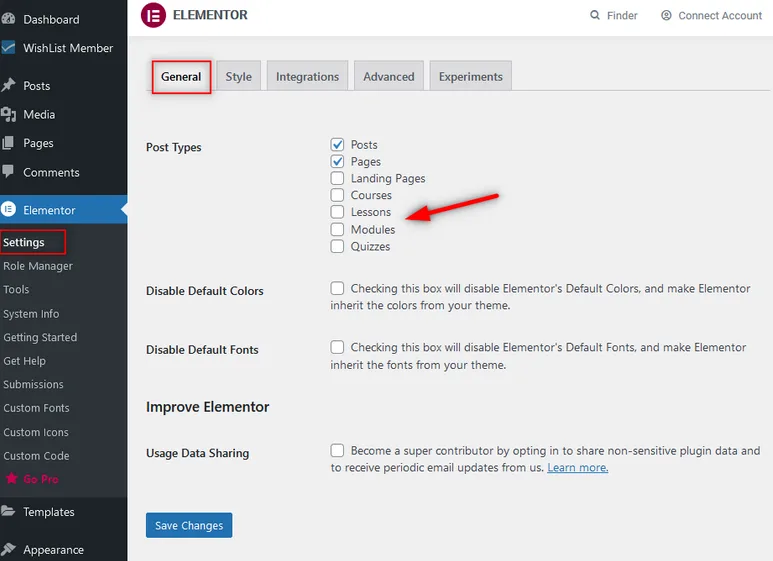Click the Go Pro link
This screenshot has height=561, width=773.
pyautogui.click(x=40, y=479)
